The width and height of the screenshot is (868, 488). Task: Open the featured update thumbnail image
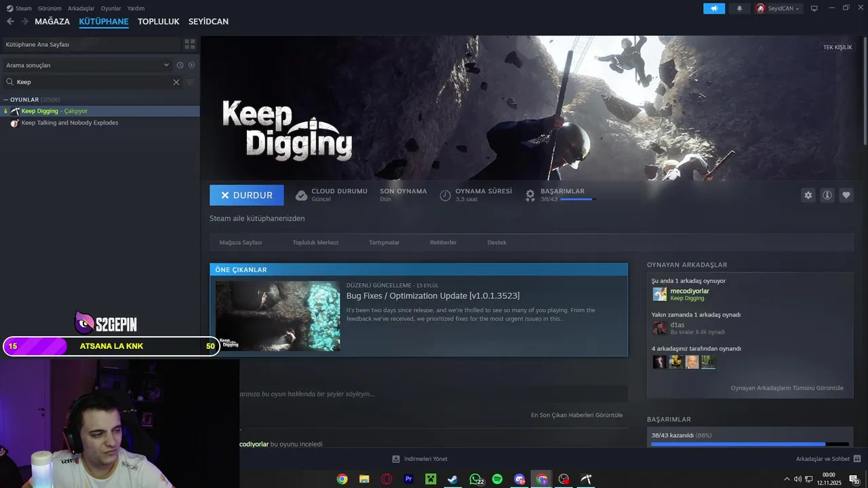tap(277, 316)
